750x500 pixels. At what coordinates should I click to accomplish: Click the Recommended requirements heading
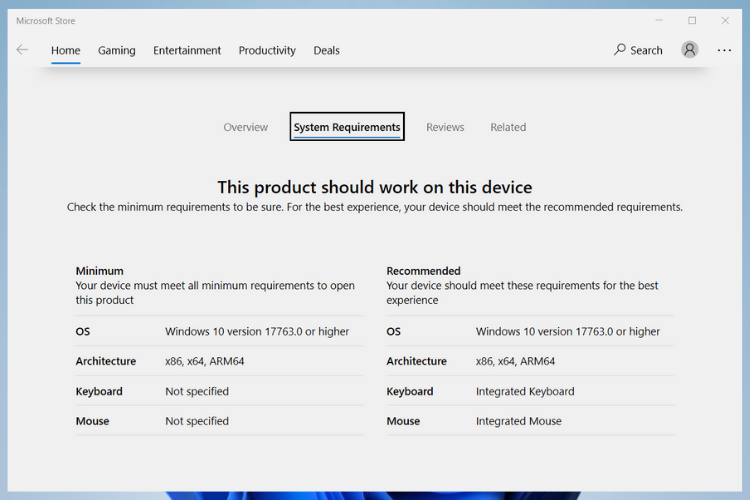tap(423, 271)
